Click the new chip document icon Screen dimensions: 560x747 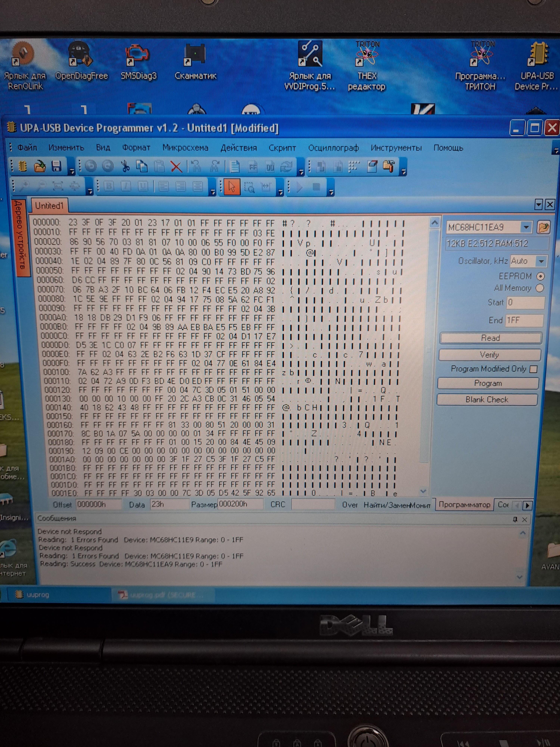tap(23, 166)
